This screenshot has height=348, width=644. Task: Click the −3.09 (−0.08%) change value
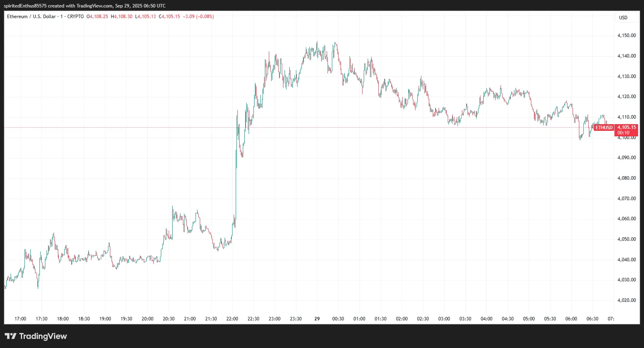point(198,17)
